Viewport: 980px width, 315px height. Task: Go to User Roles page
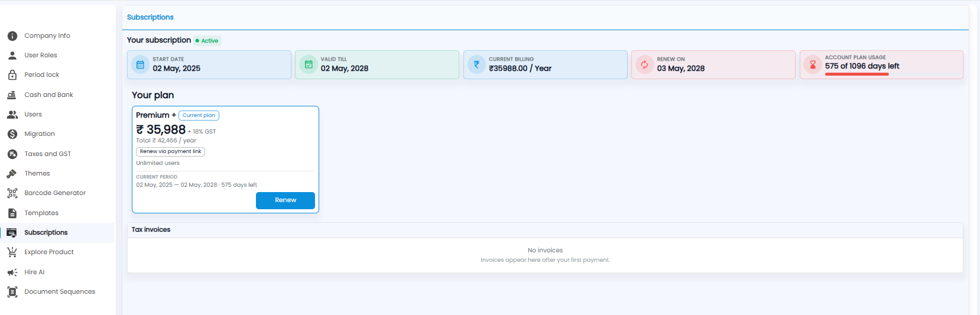point(41,56)
